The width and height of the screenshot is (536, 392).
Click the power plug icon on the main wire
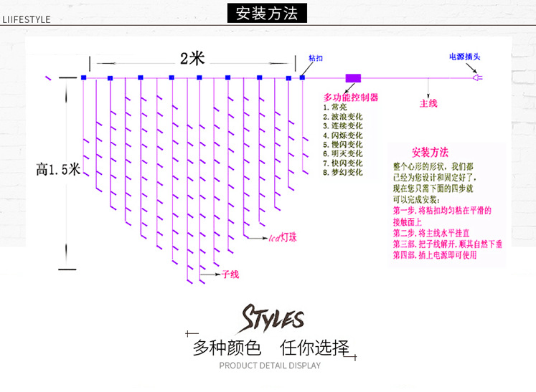[x=478, y=78]
